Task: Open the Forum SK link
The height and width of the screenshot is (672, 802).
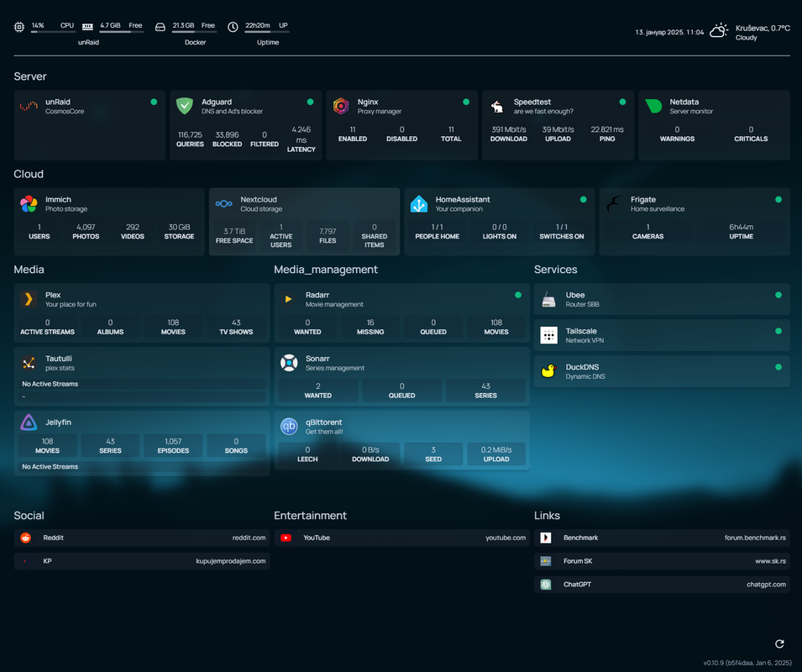Action: [x=662, y=561]
